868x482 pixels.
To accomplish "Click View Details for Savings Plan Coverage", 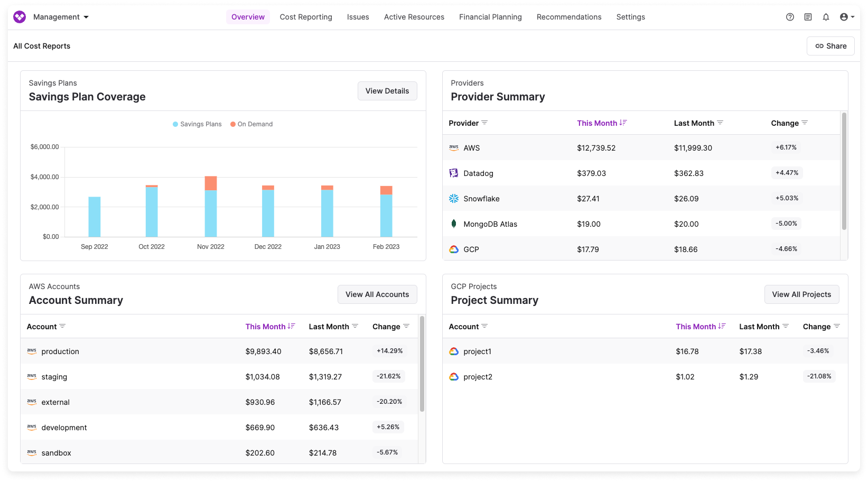I will (387, 91).
